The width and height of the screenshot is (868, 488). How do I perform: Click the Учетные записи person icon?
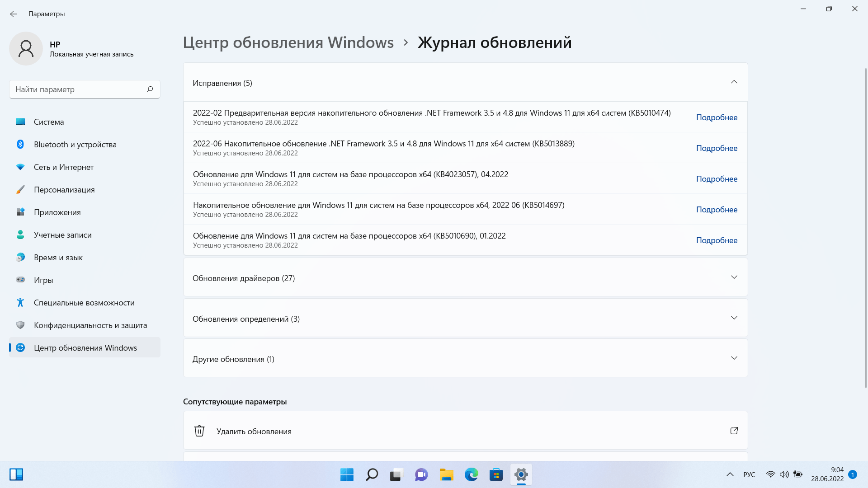20,235
